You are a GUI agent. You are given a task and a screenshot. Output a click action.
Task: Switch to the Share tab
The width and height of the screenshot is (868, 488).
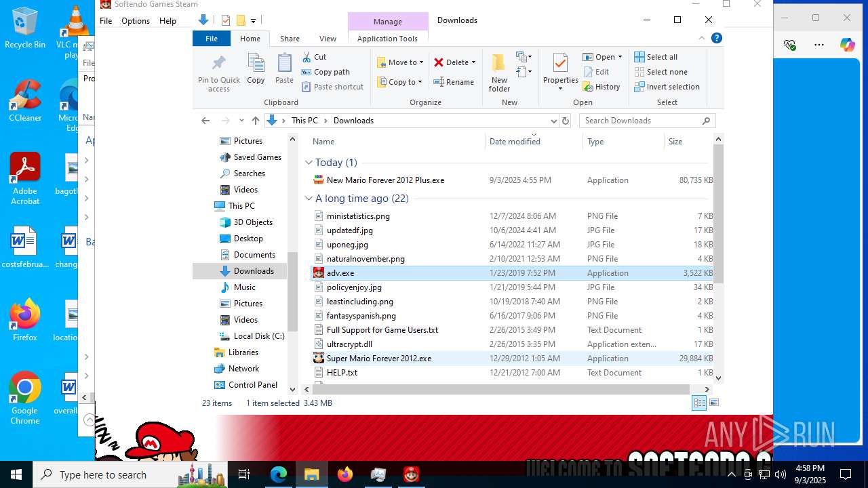coord(290,39)
